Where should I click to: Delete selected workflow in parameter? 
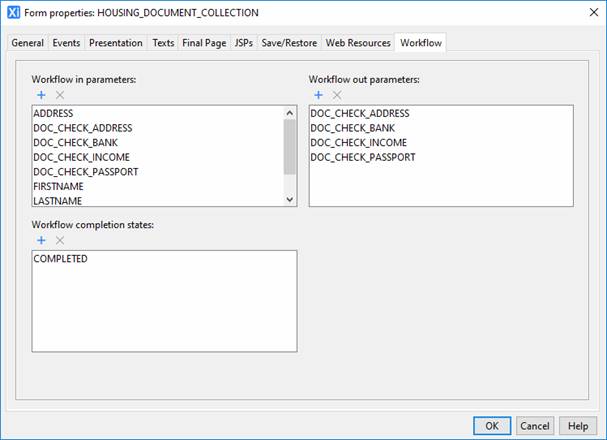[x=59, y=94]
